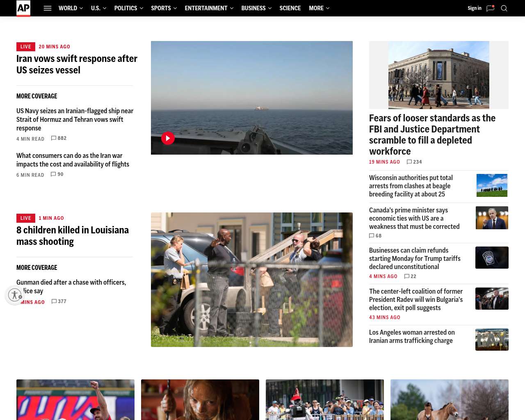Open 'What consumers can do as the Iran war' article

point(73,160)
